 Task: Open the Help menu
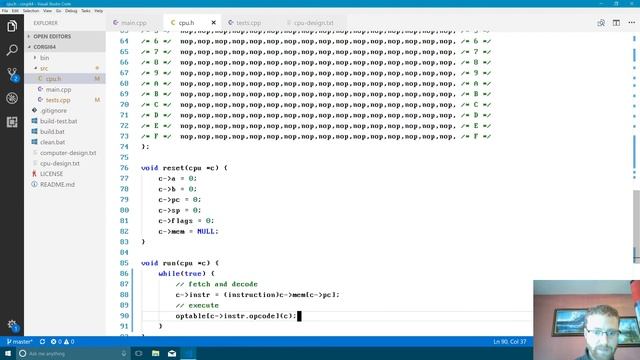click(x=99, y=11)
